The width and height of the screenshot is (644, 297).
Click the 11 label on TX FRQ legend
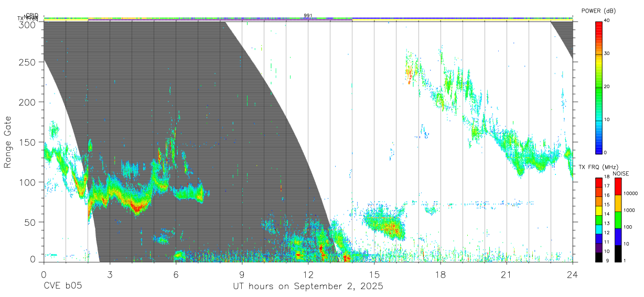pyautogui.click(x=607, y=242)
